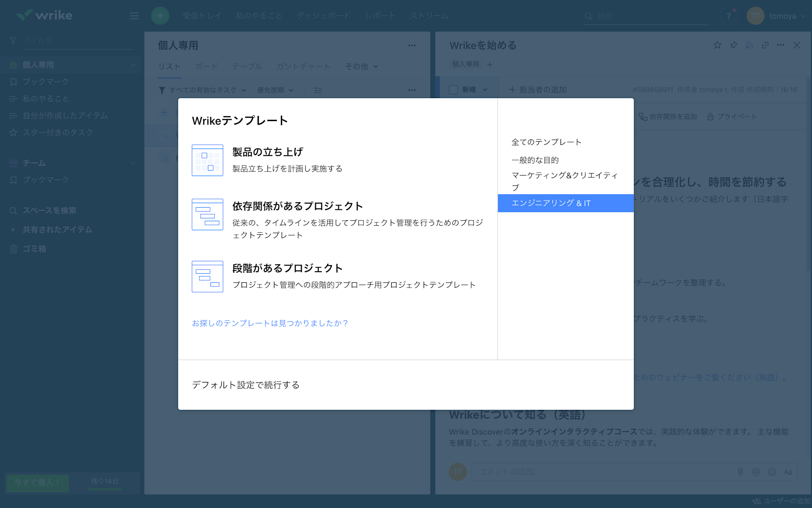This screenshot has height=508, width=812.
Task: Click the プライベート lock icon
Action: point(710,117)
